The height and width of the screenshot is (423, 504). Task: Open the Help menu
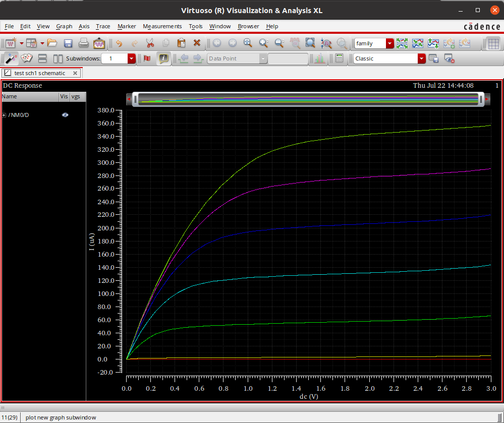tap(272, 26)
